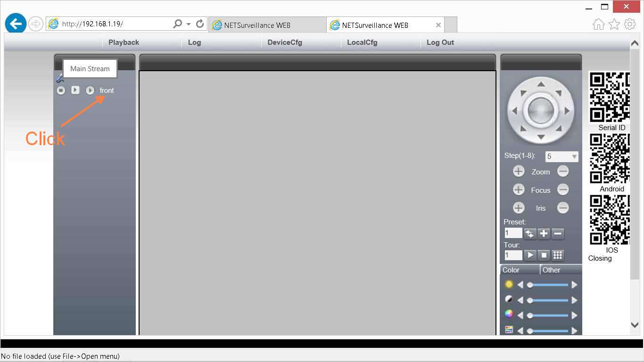This screenshot has height=362, width=644.
Task: Stop the tour with stop icon
Action: (x=544, y=255)
